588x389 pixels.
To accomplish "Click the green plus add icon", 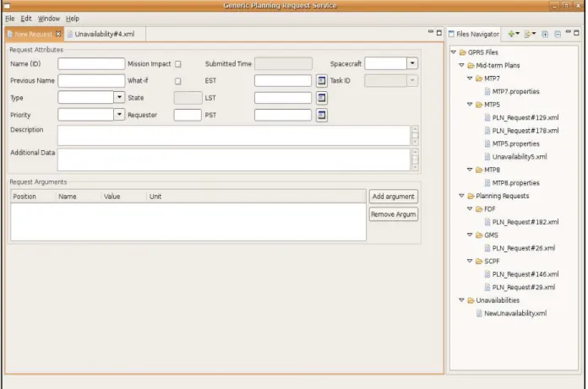I will [511, 34].
